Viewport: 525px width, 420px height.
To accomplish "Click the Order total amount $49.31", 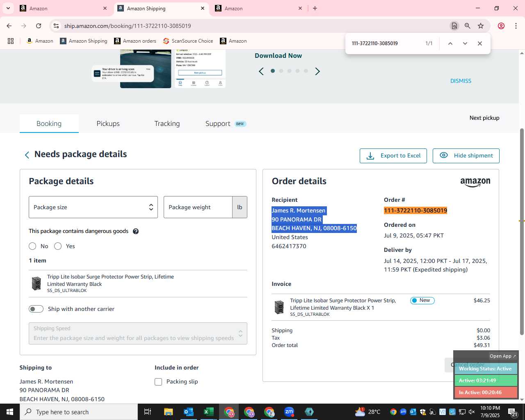I will coord(482,345).
